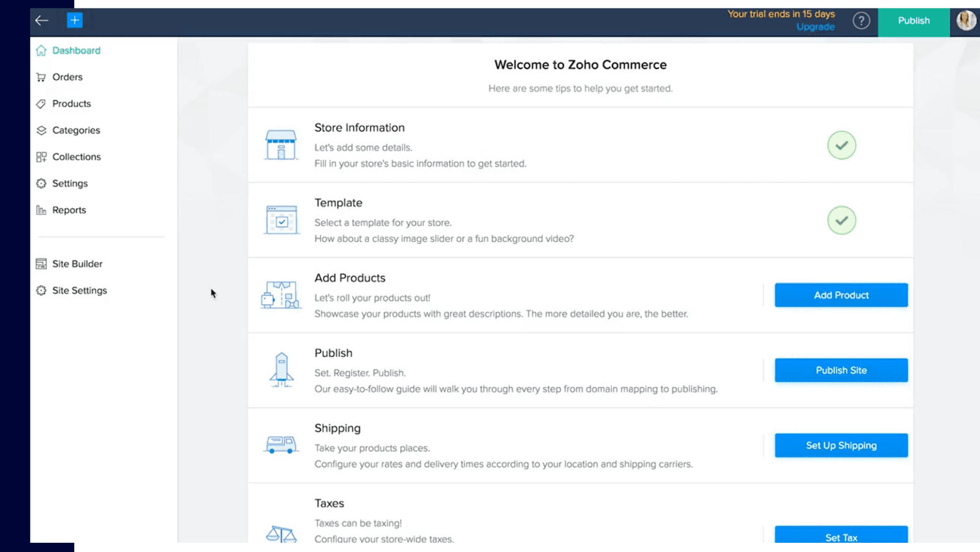Open Site Settings in sidebar
Image resolution: width=980 pixels, height=552 pixels.
click(x=80, y=291)
